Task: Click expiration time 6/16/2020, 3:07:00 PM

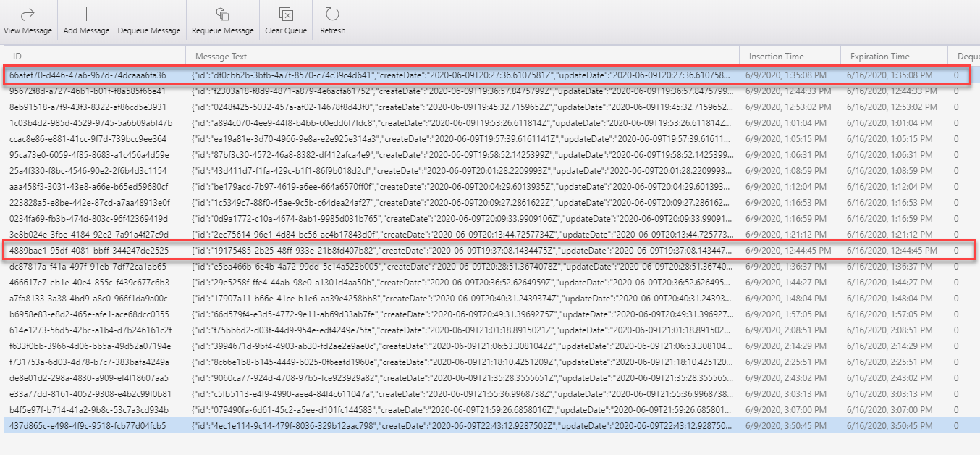Action: coord(890,410)
